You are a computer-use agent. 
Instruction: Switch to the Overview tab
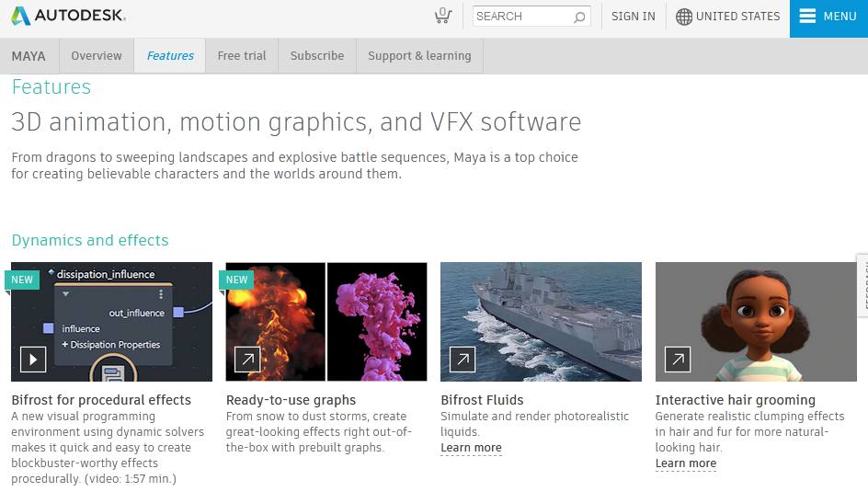pos(97,56)
